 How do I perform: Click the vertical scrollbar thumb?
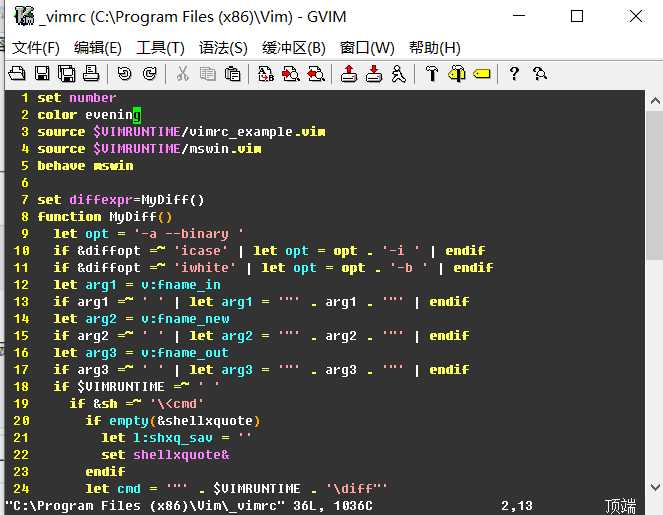(x=655, y=185)
